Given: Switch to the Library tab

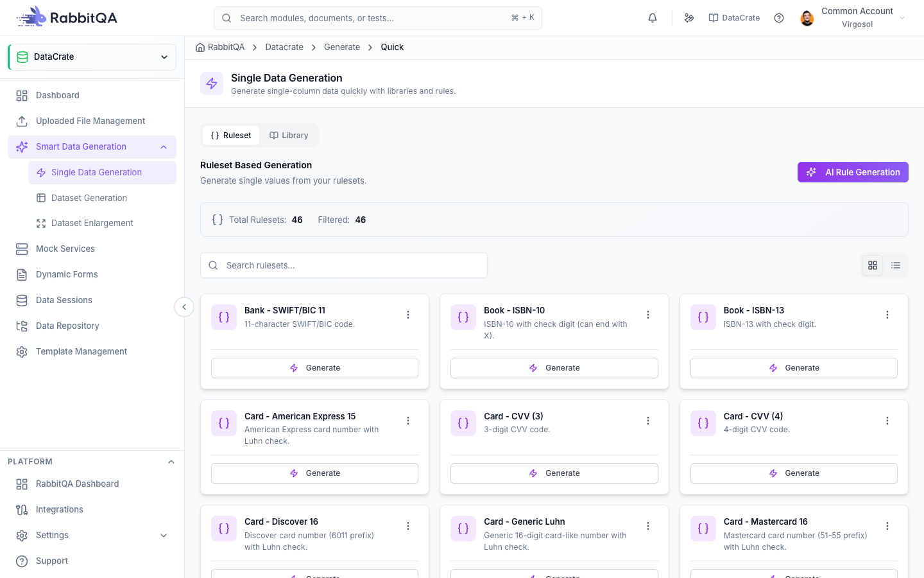Looking at the screenshot, I should pyautogui.click(x=289, y=136).
